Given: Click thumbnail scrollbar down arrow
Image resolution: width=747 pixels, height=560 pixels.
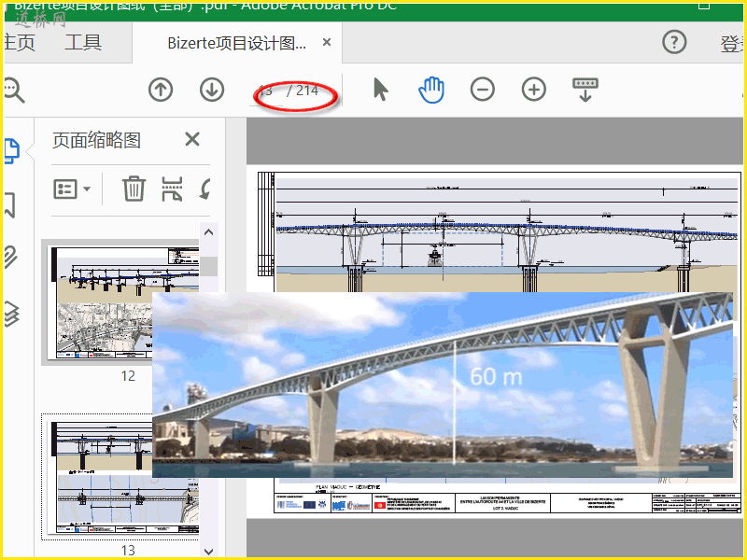Looking at the screenshot, I should 208,552.
